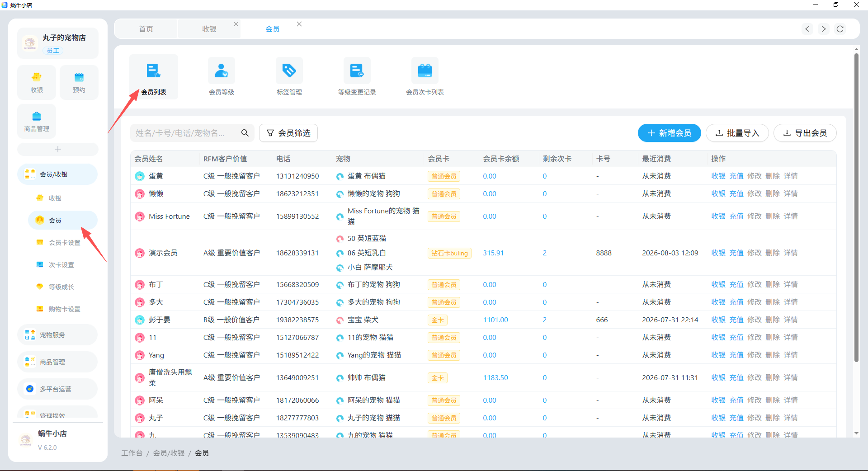Image resolution: width=868 pixels, height=471 pixels.
Task: Click the member search input field
Action: [185, 133]
